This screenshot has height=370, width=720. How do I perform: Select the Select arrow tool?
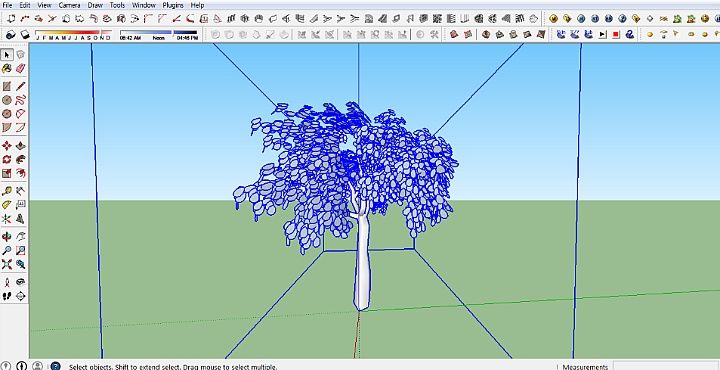pyautogui.click(x=6, y=55)
